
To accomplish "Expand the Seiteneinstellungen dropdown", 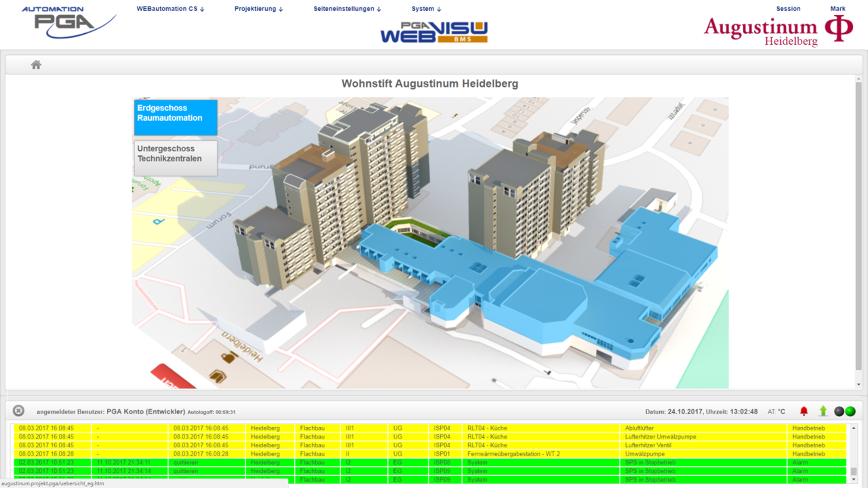I will click(x=347, y=9).
